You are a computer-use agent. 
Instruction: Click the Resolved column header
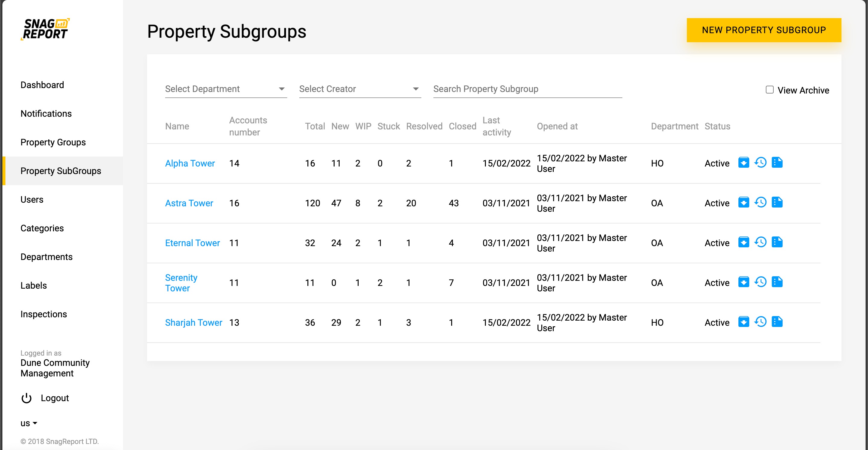tap(424, 126)
